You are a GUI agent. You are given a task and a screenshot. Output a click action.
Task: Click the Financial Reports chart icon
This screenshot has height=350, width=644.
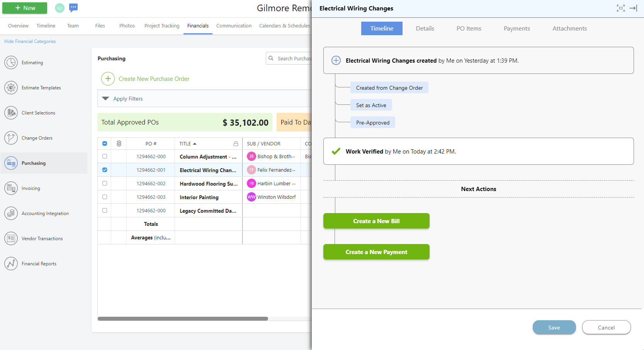tap(11, 263)
